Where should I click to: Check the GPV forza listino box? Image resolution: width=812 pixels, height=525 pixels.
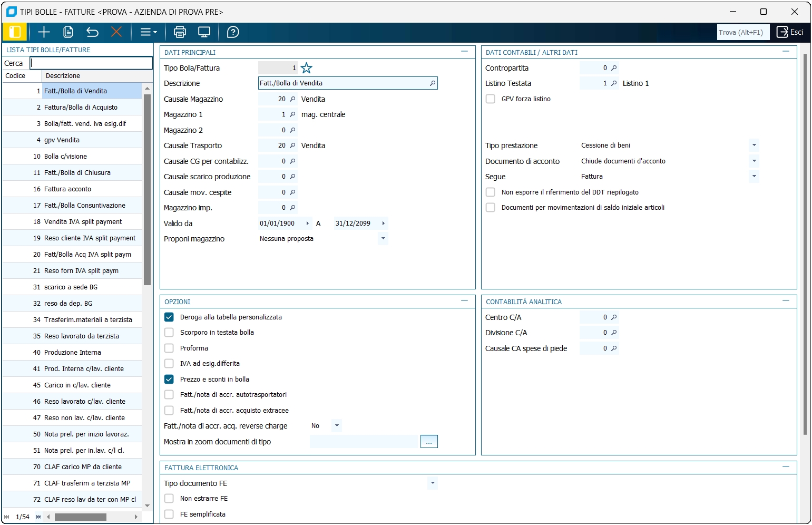pyautogui.click(x=491, y=99)
